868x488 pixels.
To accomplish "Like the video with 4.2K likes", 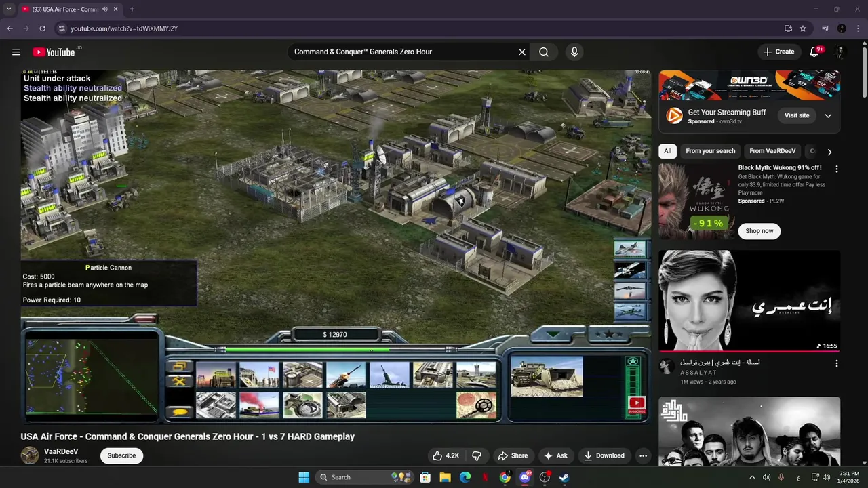I will pyautogui.click(x=446, y=455).
